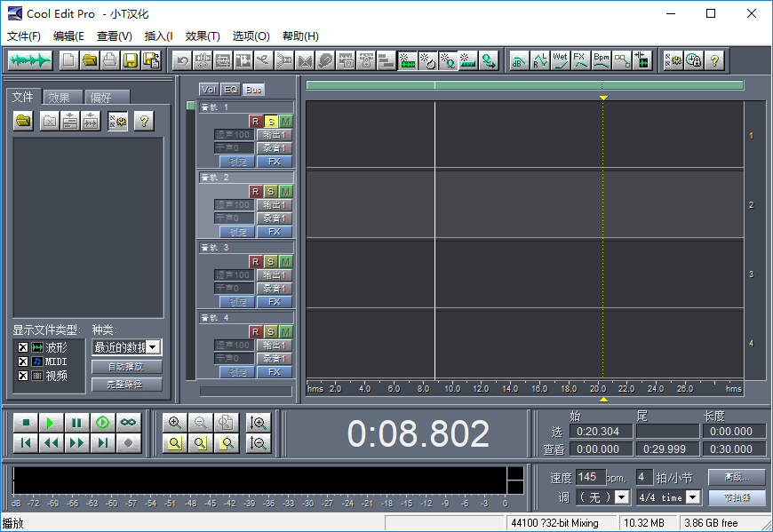Toggle the 波形 file type checkbox
Viewport: 773px width, 532px height.
(23, 347)
